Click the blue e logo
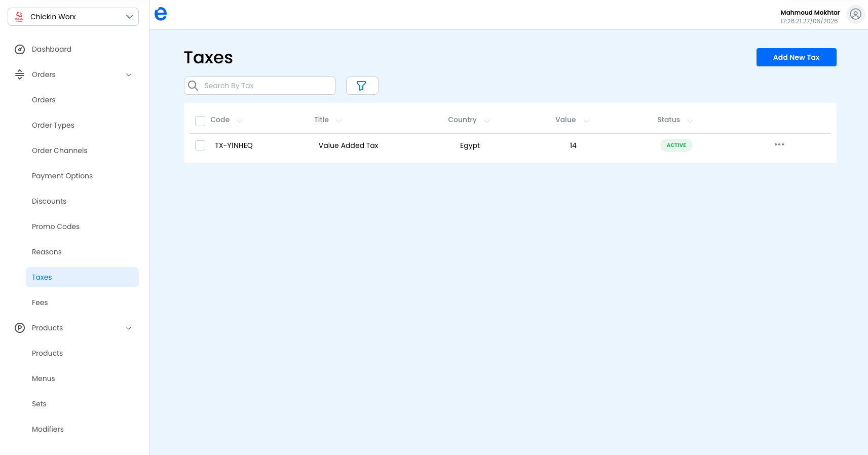 pos(161,14)
